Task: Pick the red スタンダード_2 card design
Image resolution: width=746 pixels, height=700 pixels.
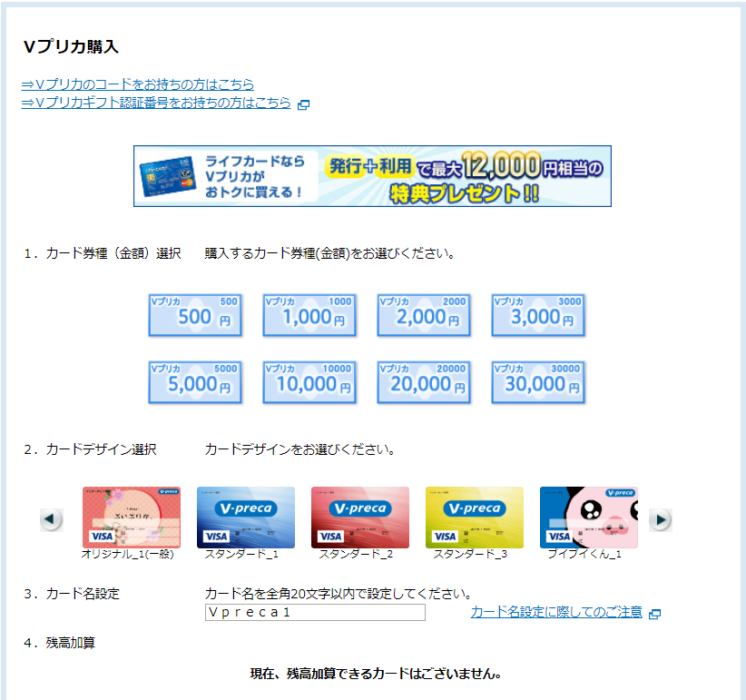Action: click(x=360, y=518)
